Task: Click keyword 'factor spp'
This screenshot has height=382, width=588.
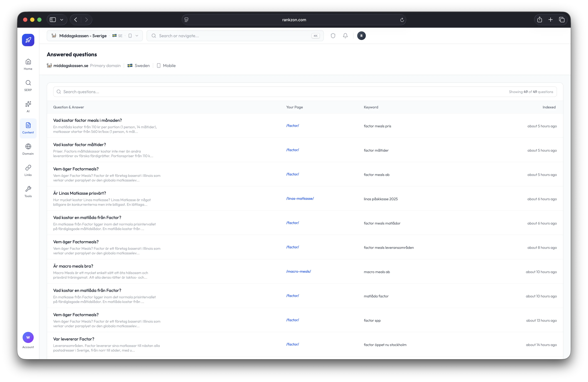Action: tap(372, 321)
